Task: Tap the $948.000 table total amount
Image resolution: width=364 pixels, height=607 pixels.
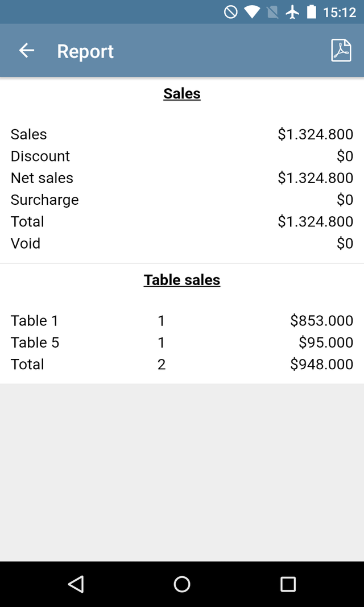Action: [x=321, y=364]
